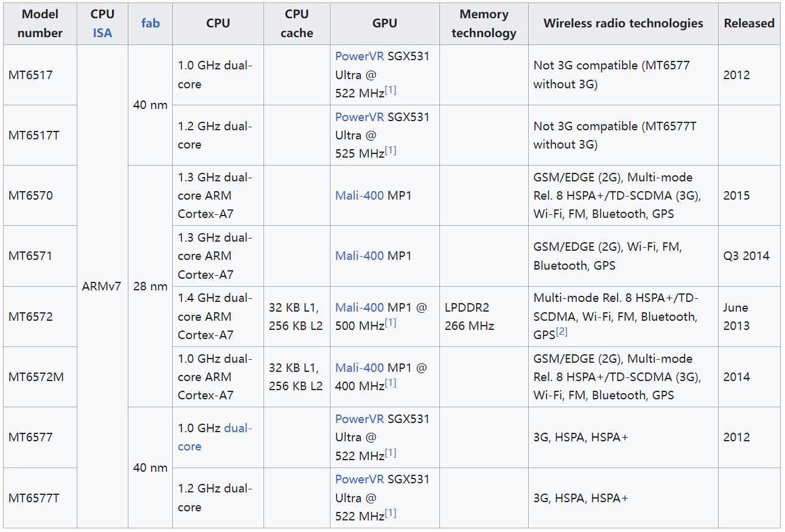The height and width of the screenshot is (532, 785).
Task: Click the Q3 2014 release cell
Action: tap(749, 256)
